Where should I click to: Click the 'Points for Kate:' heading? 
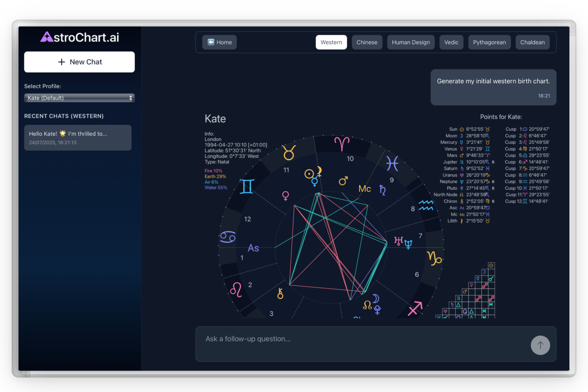coord(501,117)
